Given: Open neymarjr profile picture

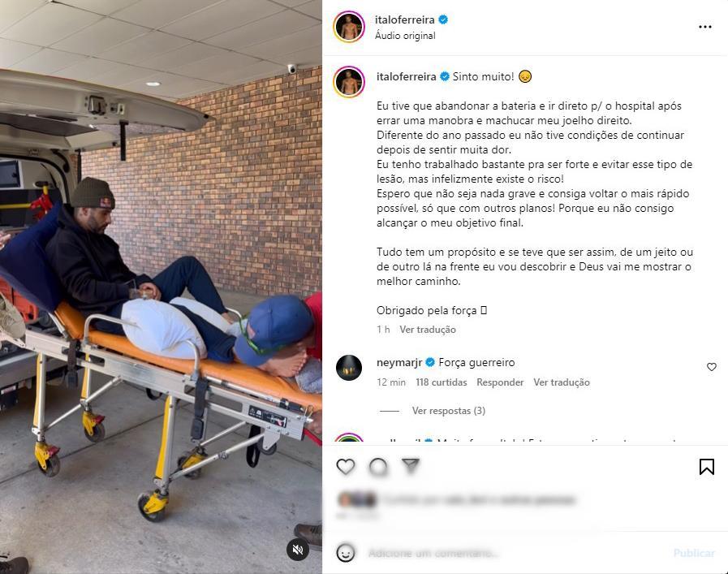Looking at the screenshot, I should [349, 368].
